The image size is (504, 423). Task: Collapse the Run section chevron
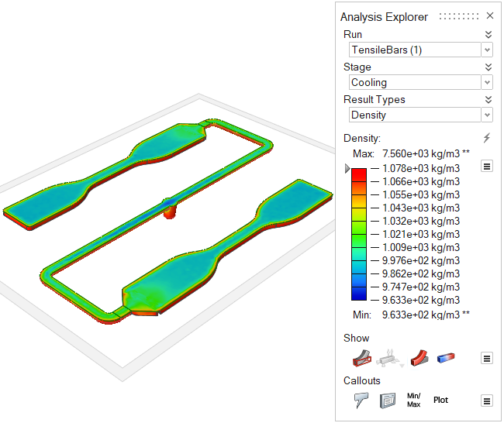(x=488, y=34)
